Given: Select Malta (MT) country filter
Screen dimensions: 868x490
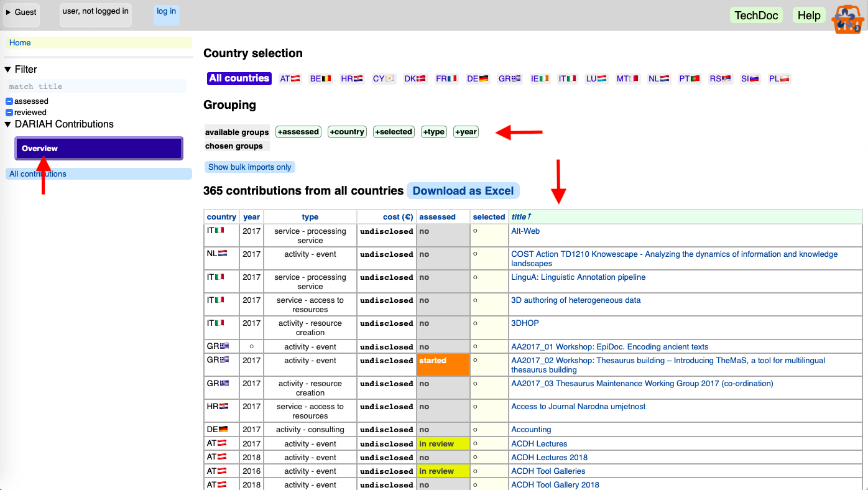Looking at the screenshot, I should 627,78.
